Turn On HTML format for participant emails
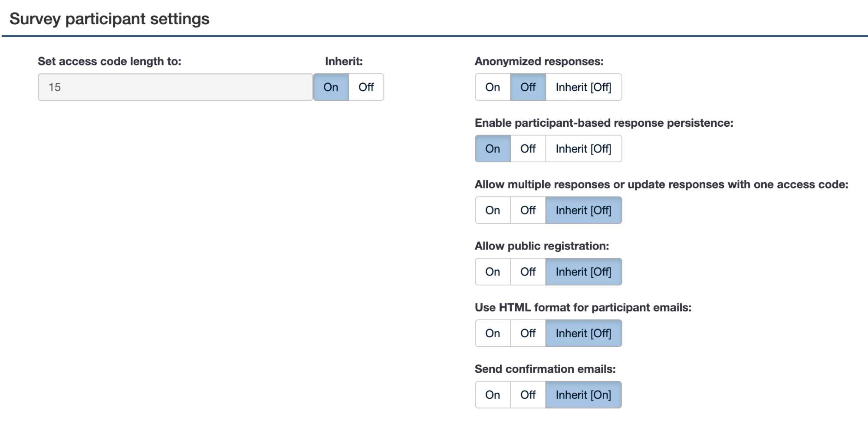Viewport: 868px width, 424px height. pos(493,334)
